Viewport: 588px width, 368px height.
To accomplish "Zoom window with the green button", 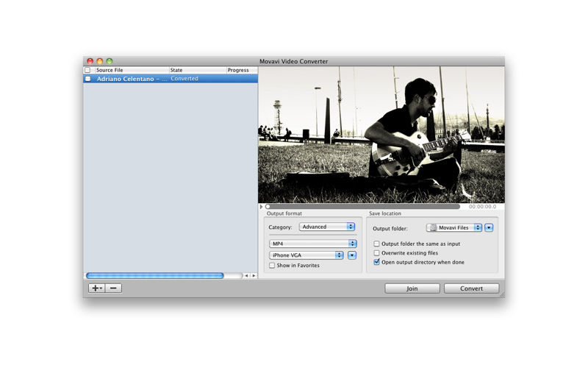I will tap(110, 61).
